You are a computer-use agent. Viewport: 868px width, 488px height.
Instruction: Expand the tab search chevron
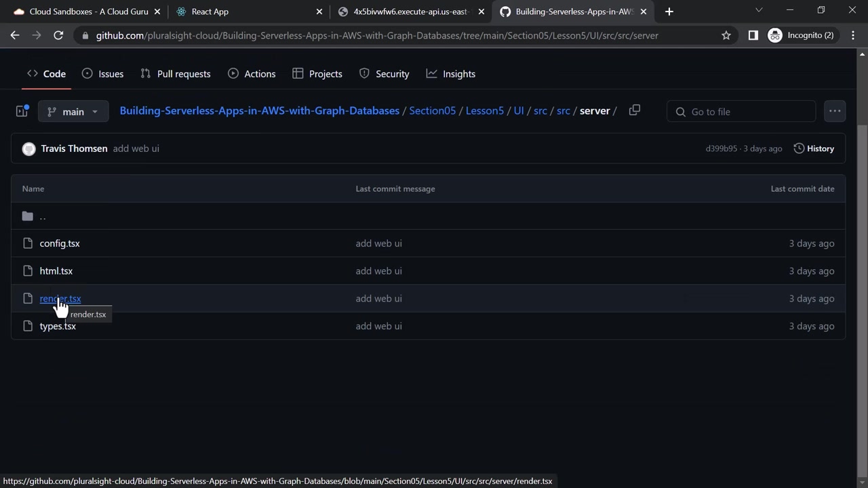(x=759, y=10)
